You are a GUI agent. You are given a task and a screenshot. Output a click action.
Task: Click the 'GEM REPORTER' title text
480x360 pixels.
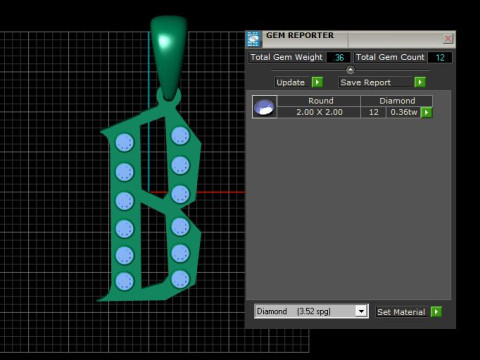point(300,35)
